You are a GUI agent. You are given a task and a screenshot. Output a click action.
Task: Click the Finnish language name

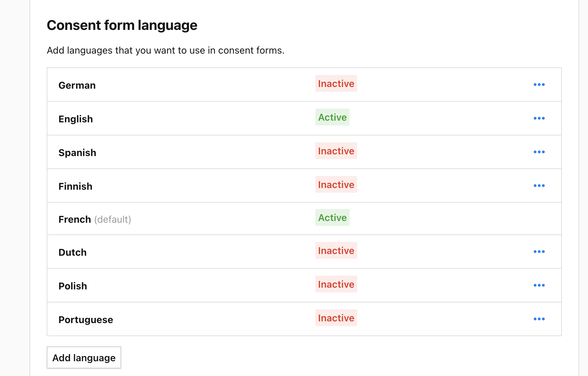[75, 186]
